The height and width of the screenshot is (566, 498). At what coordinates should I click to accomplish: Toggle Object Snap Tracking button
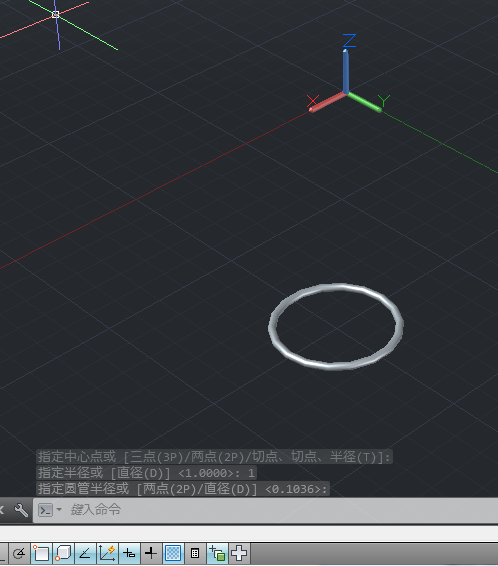(x=85, y=553)
